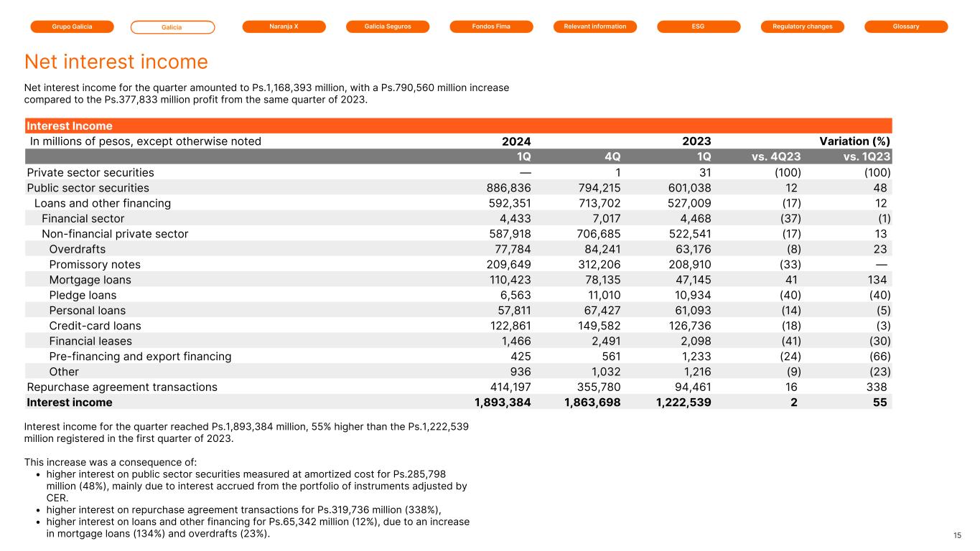Open the Grupo Galicia tab

pyautogui.click(x=72, y=27)
